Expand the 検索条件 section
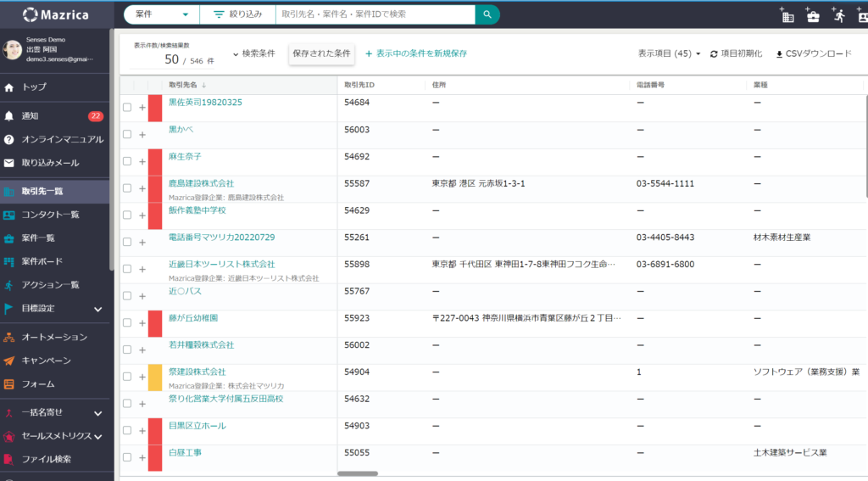The height and width of the screenshot is (481, 868). click(x=253, y=53)
